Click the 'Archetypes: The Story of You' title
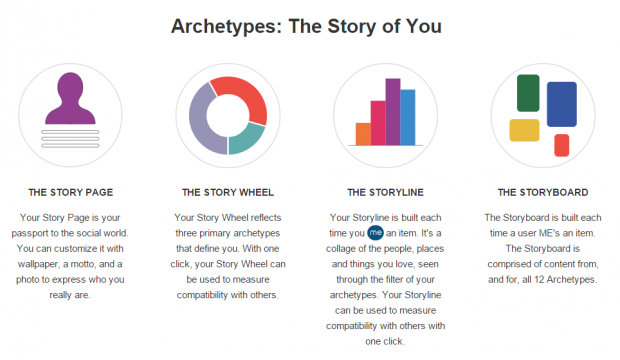This screenshot has height=360, width=620. 306,27
